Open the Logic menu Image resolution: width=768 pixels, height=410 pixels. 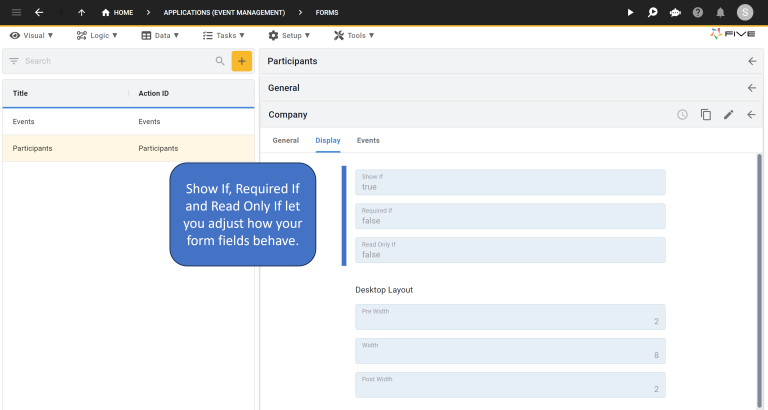click(x=97, y=35)
